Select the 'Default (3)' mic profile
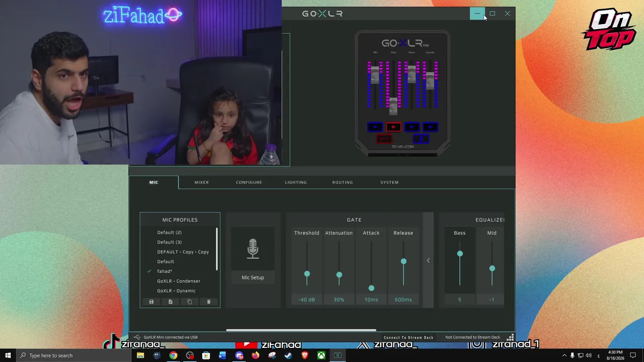 (x=170, y=242)
